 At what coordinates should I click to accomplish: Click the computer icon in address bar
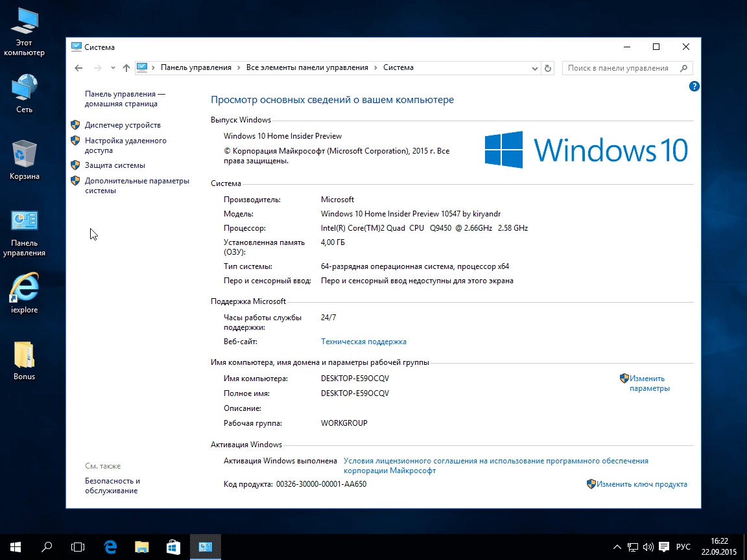(142, 67)
